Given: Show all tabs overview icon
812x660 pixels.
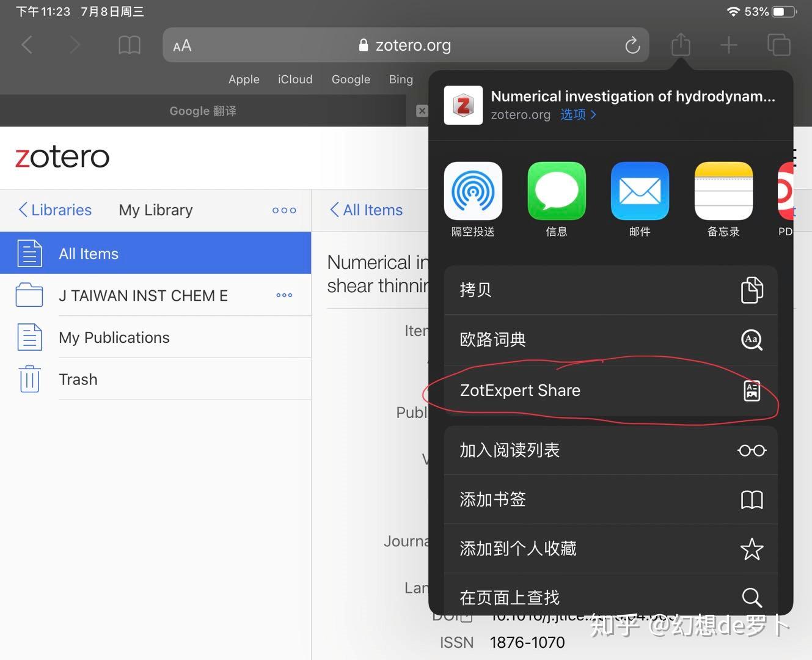Looking at the screenshot, I should [x=778, y=45].
